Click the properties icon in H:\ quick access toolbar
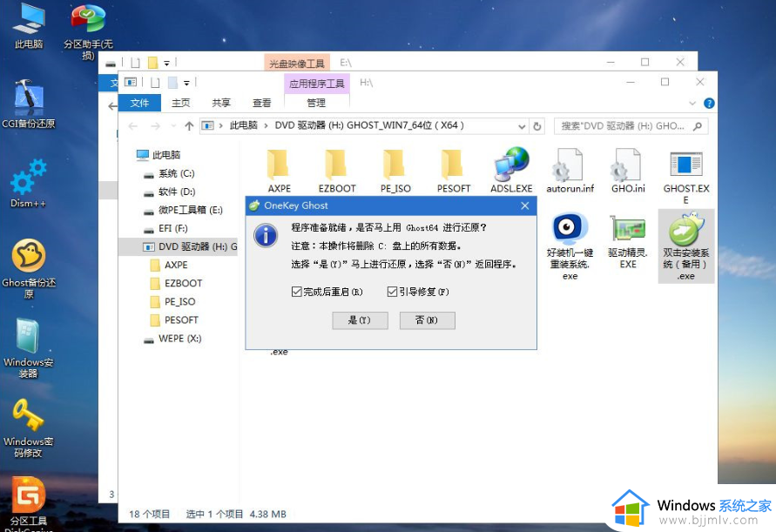This screenshot has height=532, width=776. coord(155,83)
